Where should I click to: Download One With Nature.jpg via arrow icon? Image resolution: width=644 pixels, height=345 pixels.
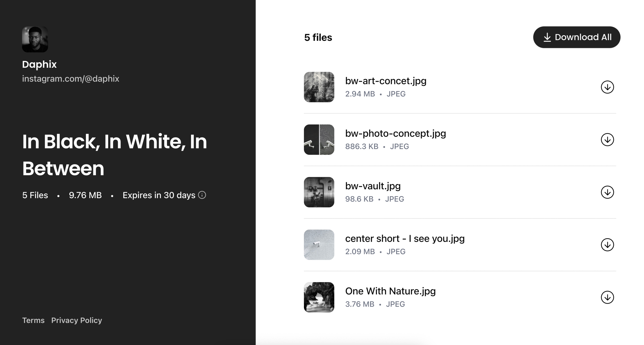(607, 297)
